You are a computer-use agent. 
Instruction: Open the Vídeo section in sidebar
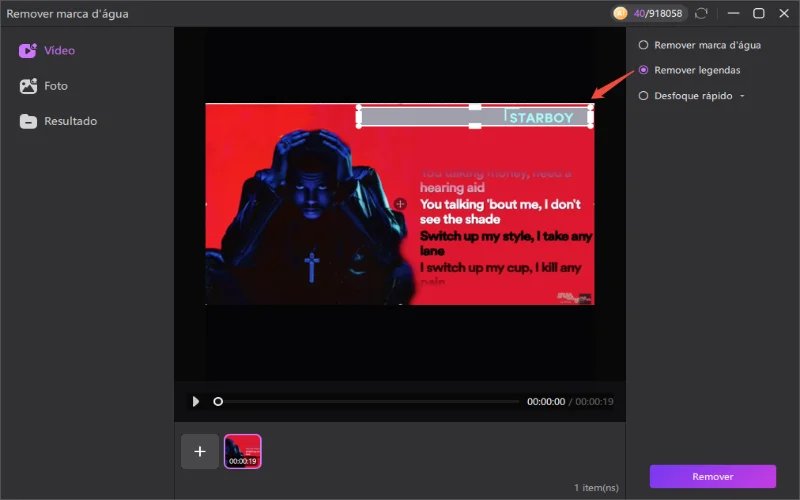(x=47, y=51)
